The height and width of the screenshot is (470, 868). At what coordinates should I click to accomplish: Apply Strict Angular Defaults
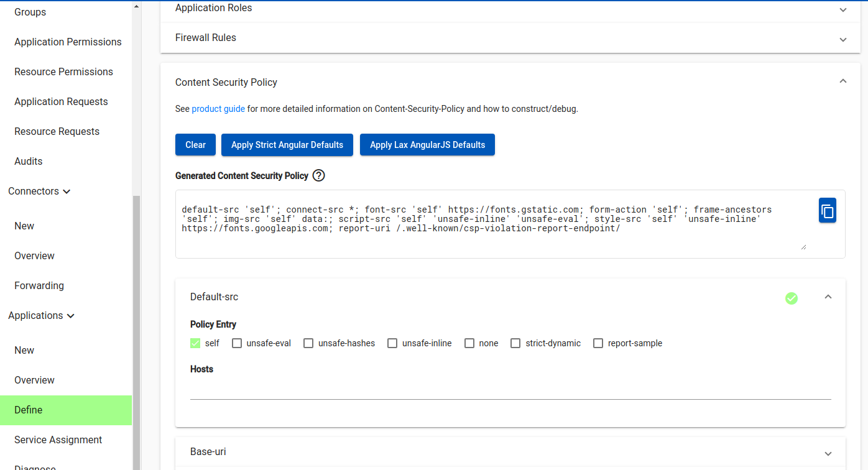pyautogui.click(x=287, y=145)
